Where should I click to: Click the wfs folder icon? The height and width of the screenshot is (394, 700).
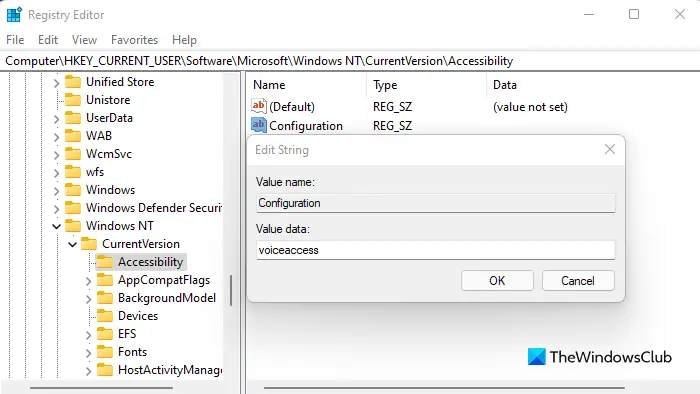tap(73, 172)
